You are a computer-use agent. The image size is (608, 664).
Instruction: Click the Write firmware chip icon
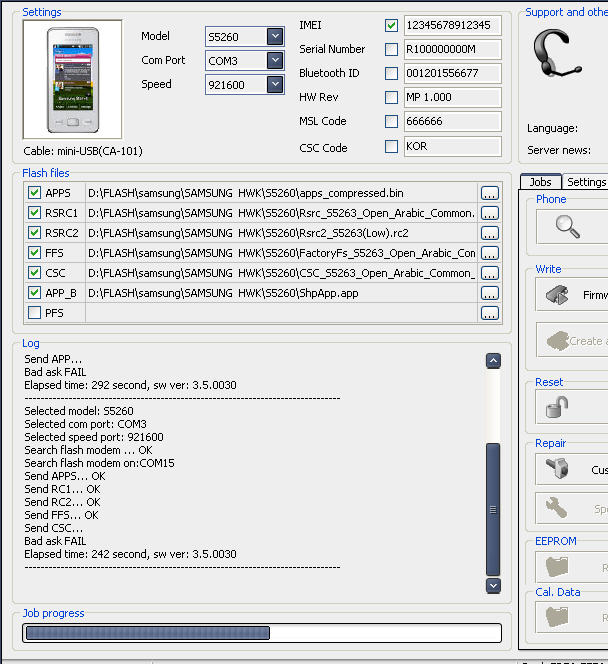(x=557, y=295)
